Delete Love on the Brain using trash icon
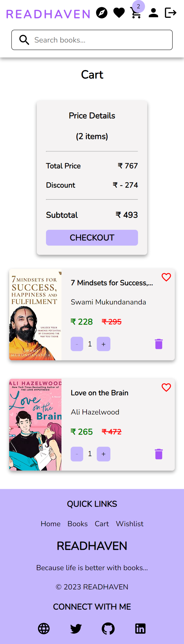 pyautogui.click(x=158, y=454)
